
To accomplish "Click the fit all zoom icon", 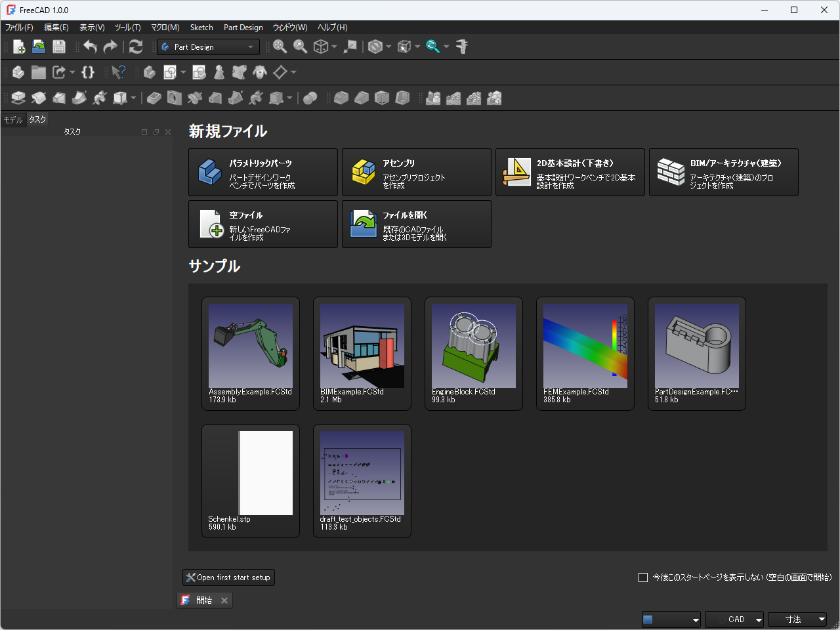I will coord(280,47).
